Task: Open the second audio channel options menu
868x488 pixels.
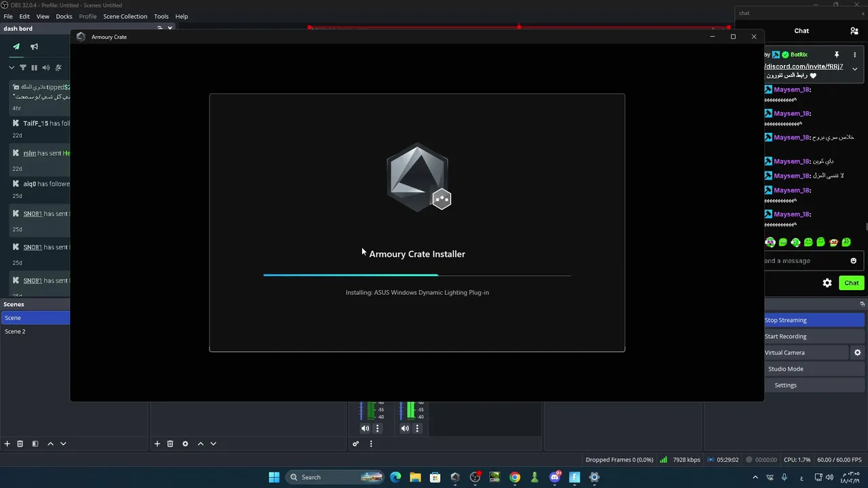Action: (x=418, y=428)
